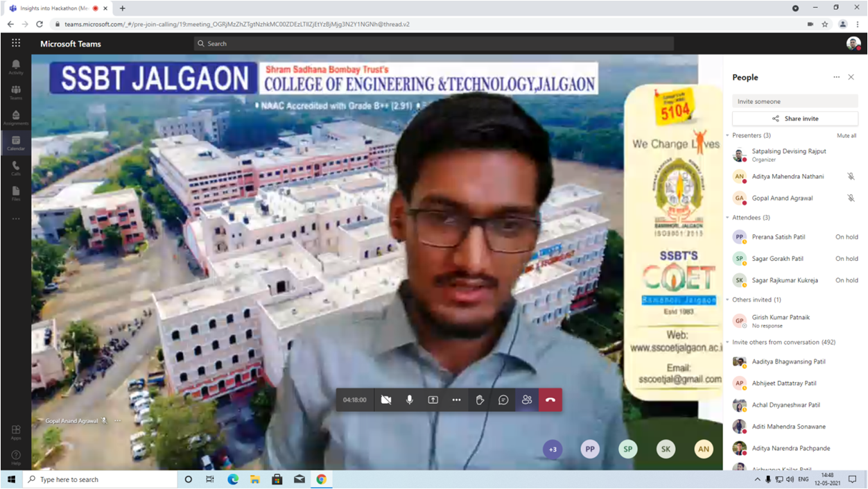
Task: Raise your hand in the meeting
Action: pos(480,400)
